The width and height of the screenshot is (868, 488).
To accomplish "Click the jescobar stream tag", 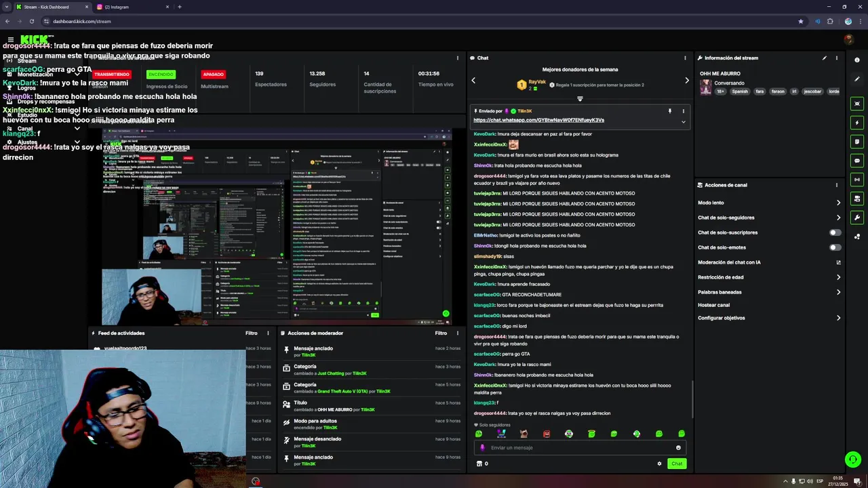I will 812,91.
